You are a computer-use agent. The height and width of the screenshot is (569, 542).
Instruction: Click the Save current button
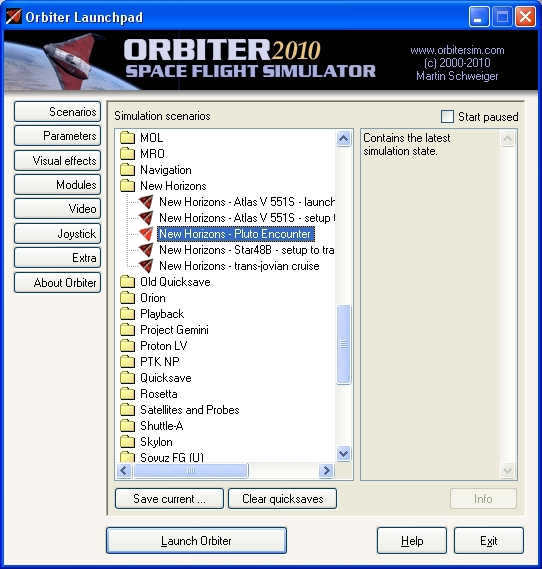pyautogui.click(x=169, y=499)
